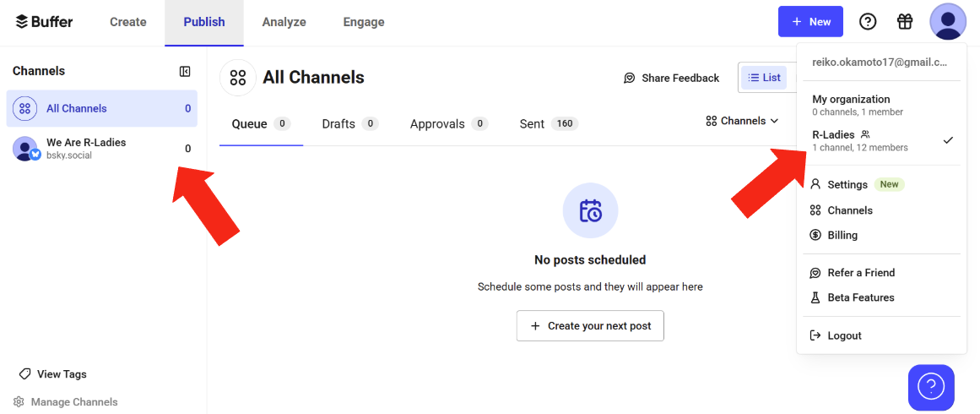980x414 pixels.
Task: Go to the Analyze tab
Action: click(x=284, y=22)
